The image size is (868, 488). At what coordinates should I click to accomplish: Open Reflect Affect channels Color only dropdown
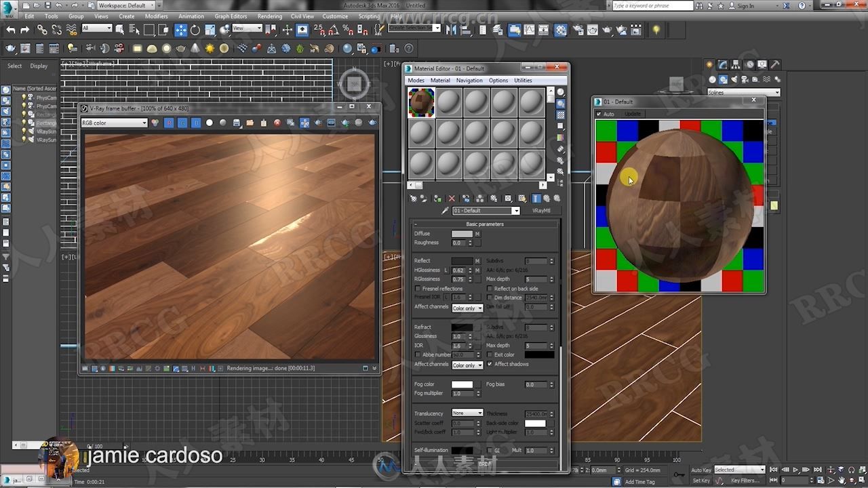click(467, 308)
